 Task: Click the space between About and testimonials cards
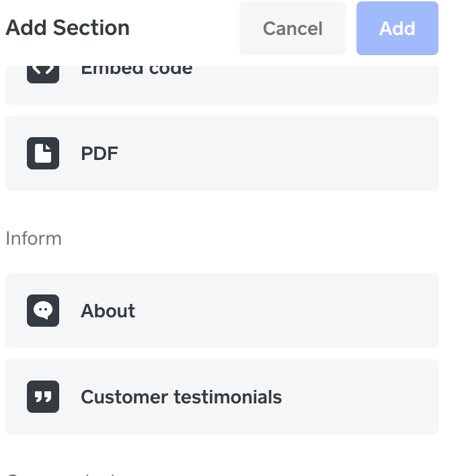222,354
